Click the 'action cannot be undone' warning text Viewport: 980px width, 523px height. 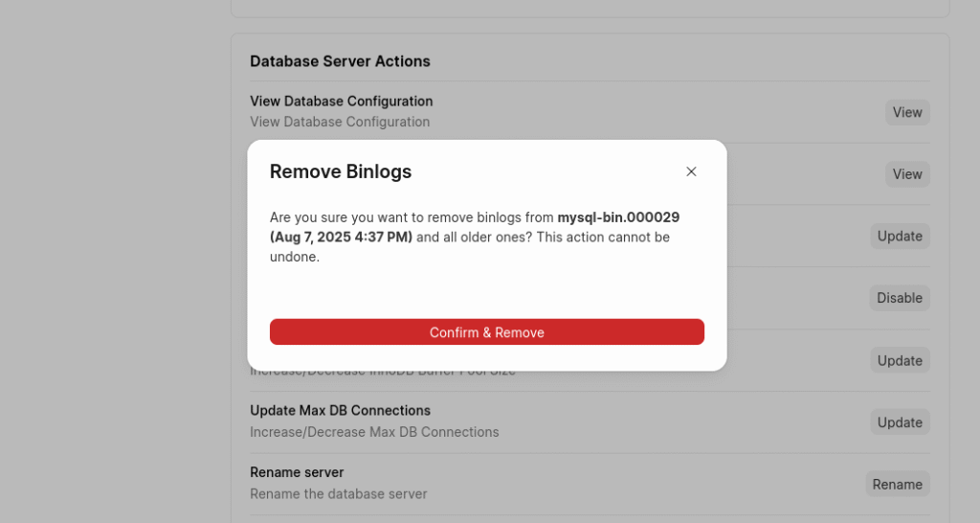[x=593, y=238]
